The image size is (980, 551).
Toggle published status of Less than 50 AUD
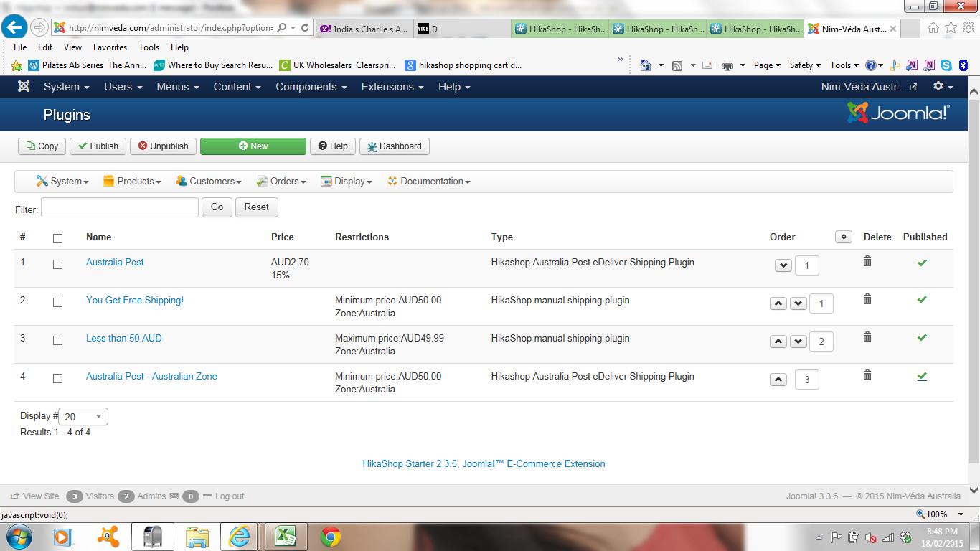(x=922, y=338)
